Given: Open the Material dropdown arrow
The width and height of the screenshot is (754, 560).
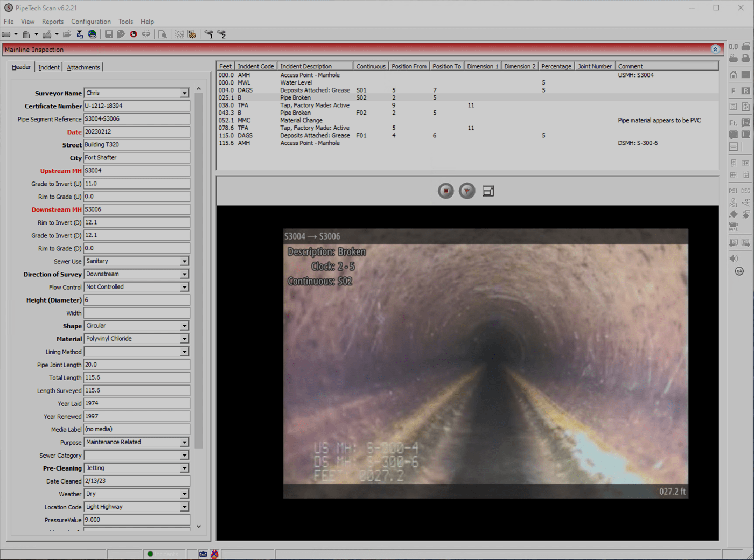Looking at the screenshot, I should point(184,339).
